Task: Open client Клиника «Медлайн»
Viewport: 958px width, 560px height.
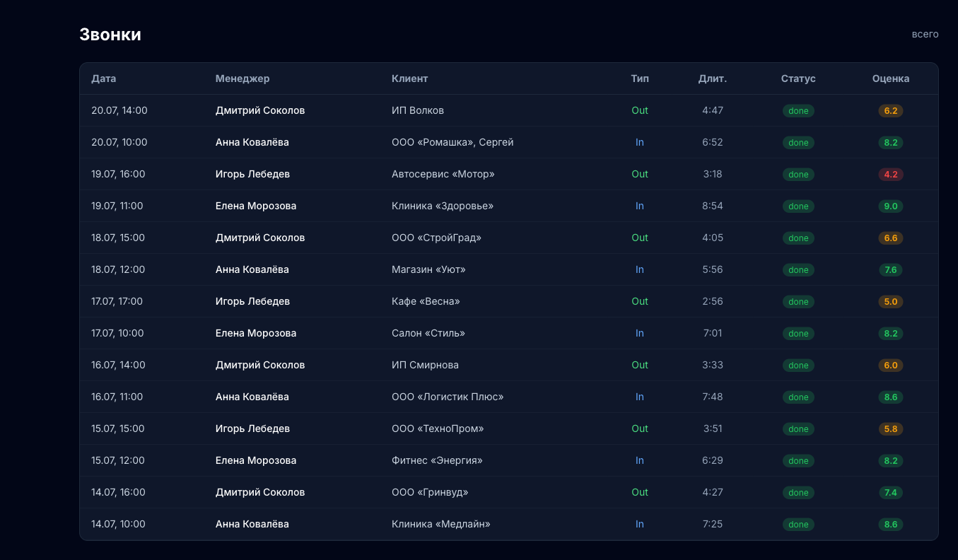Action: (x=441, y=524)
